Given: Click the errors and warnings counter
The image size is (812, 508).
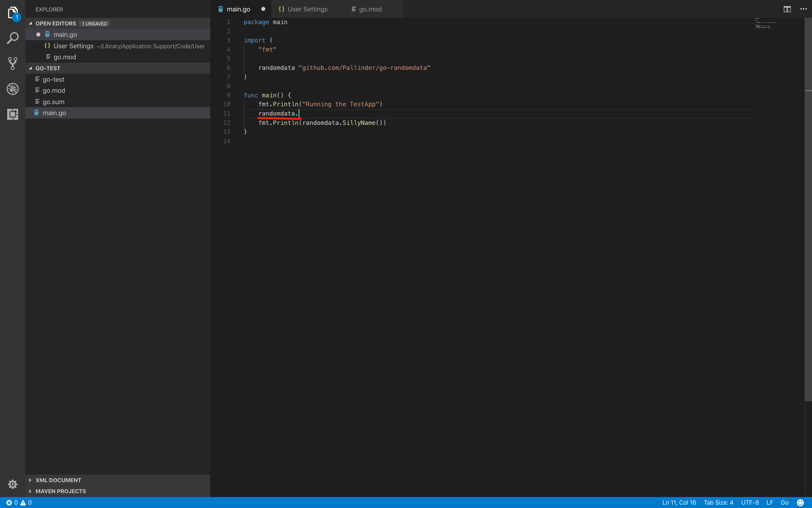Looking at the screenshot, I should (19, 502).
